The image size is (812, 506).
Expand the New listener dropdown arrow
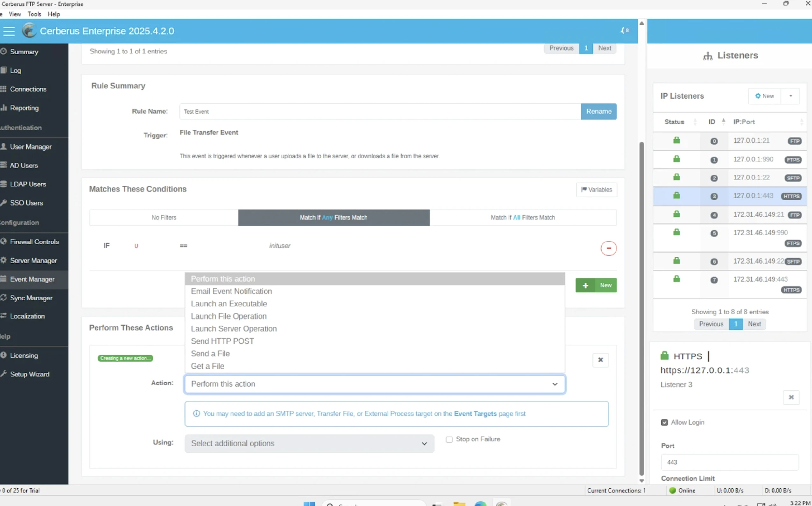tap(790, 96)
